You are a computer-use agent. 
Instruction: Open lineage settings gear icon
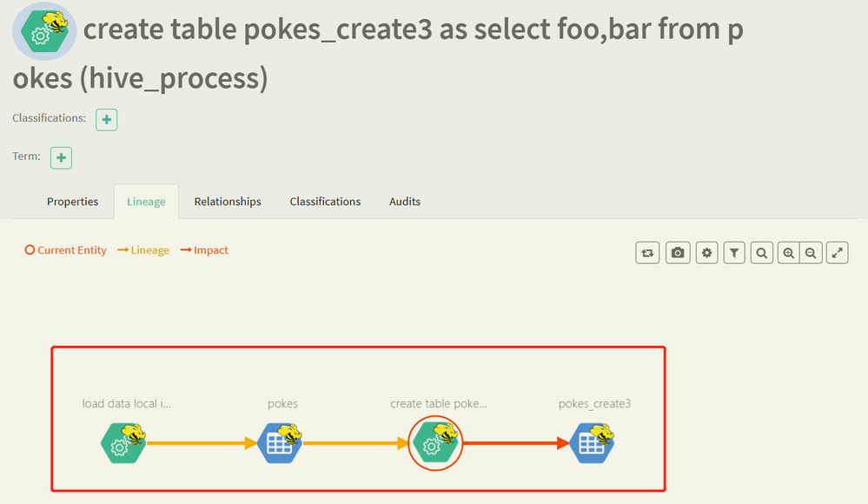coord(707,253)
